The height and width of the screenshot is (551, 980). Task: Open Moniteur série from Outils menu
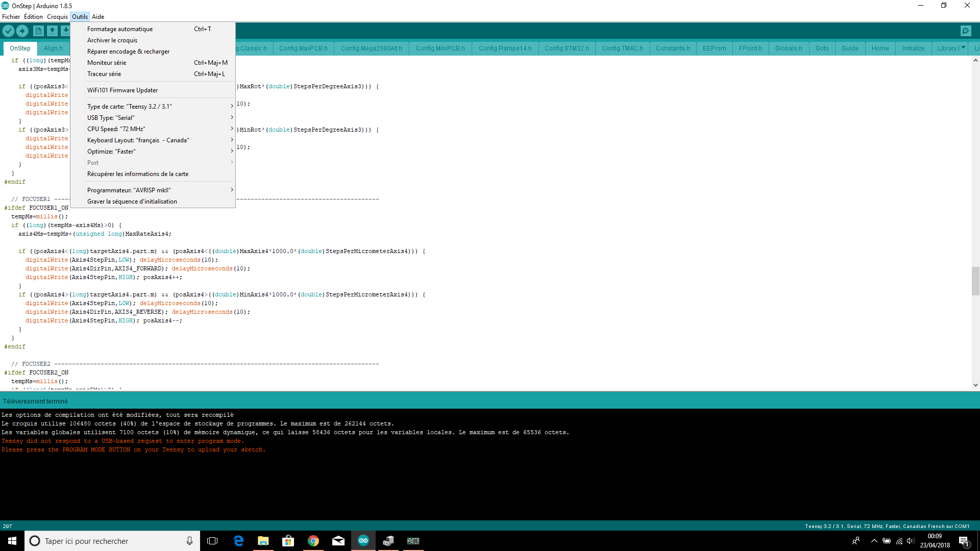(153, 63)
